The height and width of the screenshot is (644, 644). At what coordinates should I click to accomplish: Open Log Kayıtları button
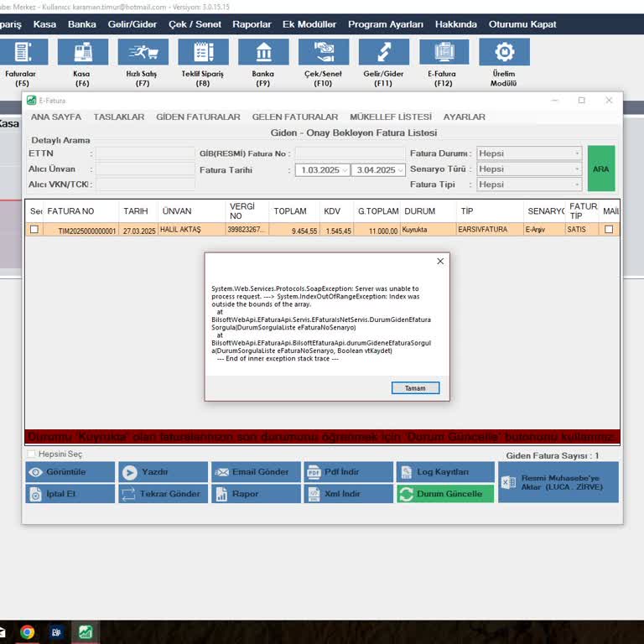(445, 472)
